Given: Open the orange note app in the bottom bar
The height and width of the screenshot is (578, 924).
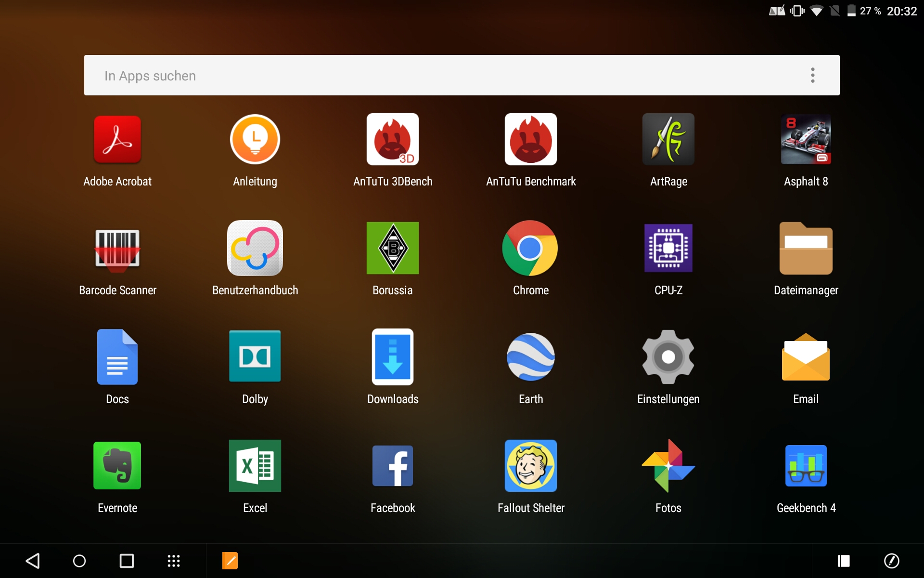Looking at the screenshot, I should (x=230, y=561).
